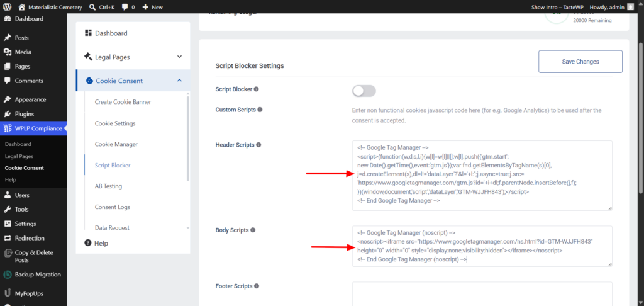
Task: Open Consent Logs submenu item
Action: pos(113,207)
